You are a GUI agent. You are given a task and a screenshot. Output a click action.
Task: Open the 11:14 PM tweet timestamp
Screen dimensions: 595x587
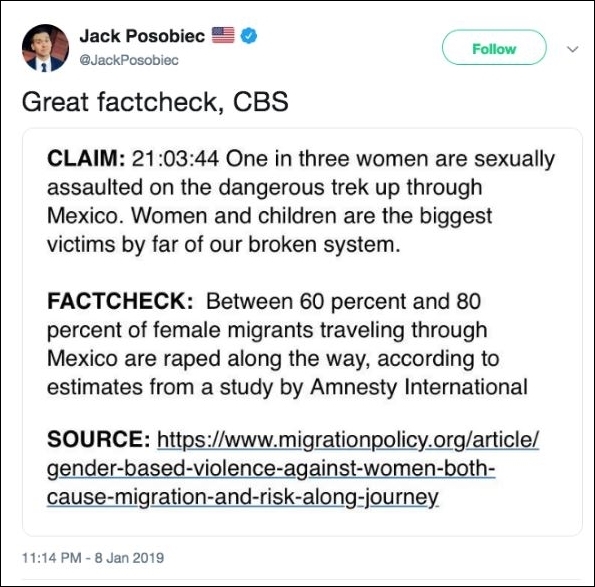click(x=52, y=558)
